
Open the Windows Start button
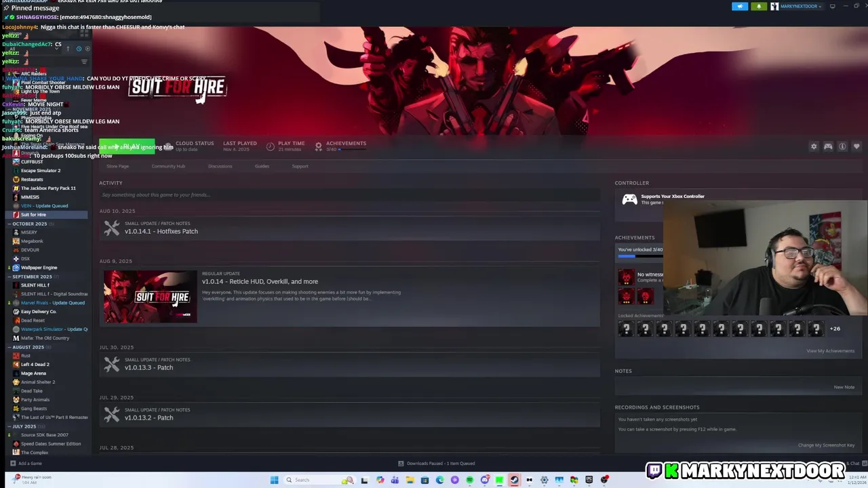pos(275,480)
